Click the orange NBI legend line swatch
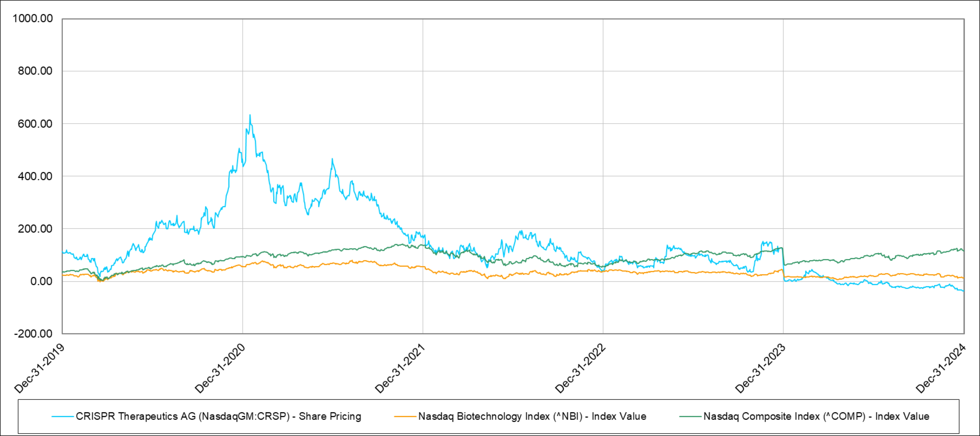Screen dimensions: 980x436 tap(405, 417)
